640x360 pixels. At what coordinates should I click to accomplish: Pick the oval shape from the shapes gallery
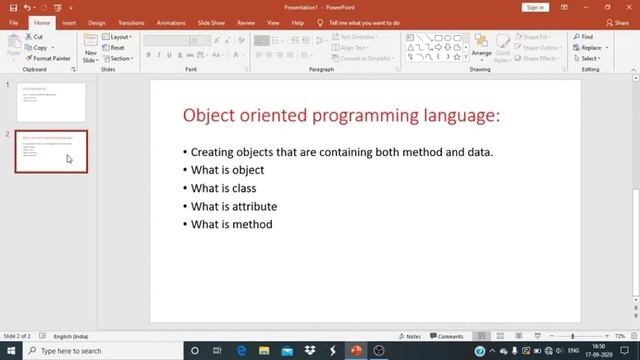[x=448, y=38]
